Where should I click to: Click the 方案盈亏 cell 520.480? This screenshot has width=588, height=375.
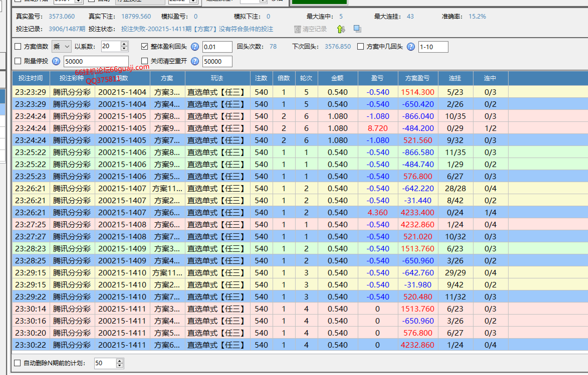pos(418,297)
